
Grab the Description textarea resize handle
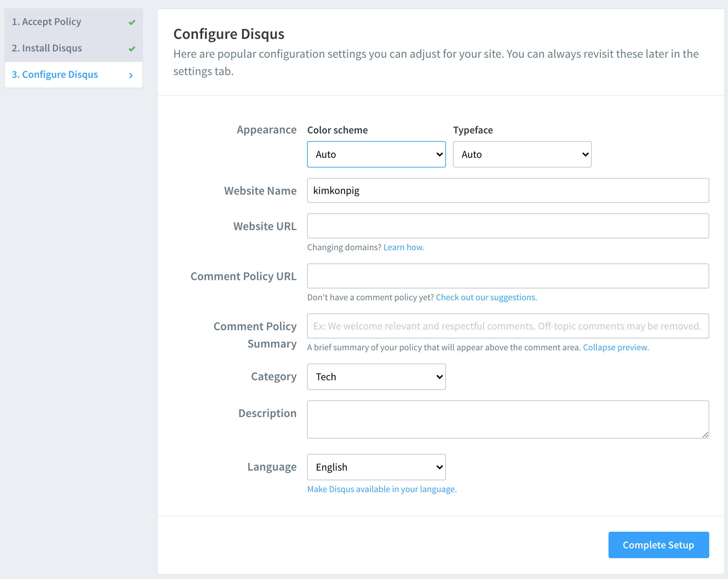(705, 435)
